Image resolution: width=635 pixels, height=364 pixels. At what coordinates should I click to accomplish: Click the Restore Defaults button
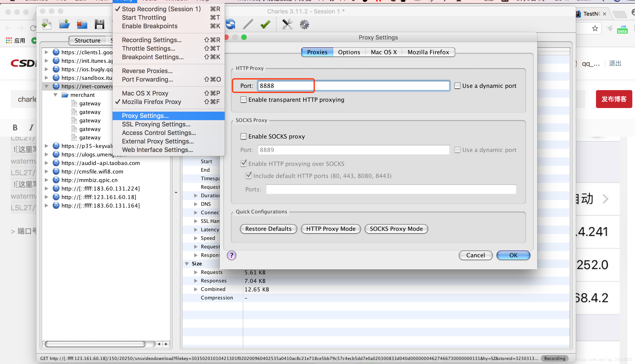268,229
